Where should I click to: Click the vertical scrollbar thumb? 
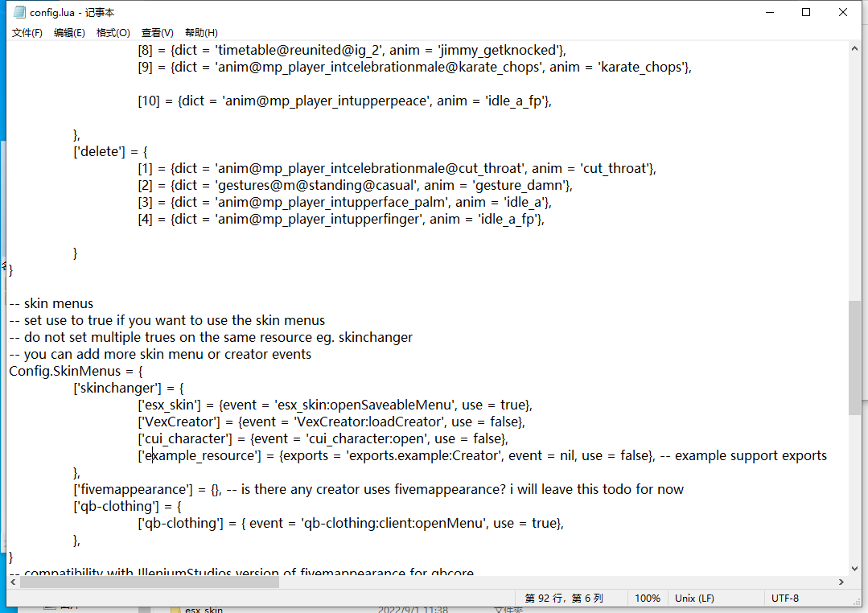tap(856, 358)
